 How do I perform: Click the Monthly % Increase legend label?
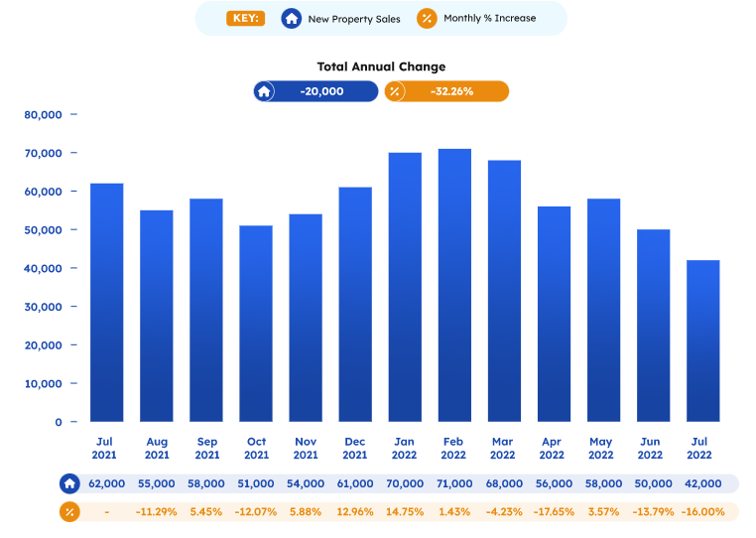(x=489, y=19)
